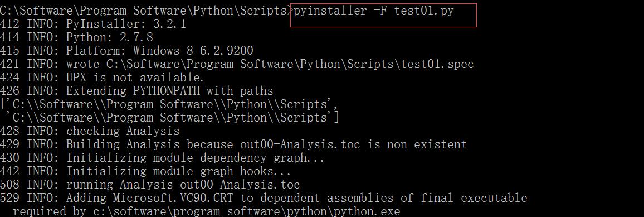Click the -F flag in the pyinstaller command

coord(380,11)
